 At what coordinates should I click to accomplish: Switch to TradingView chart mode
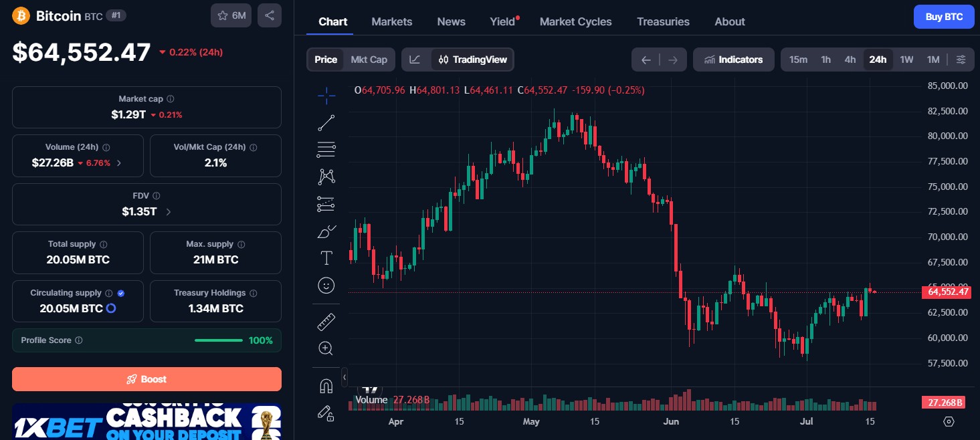tap(472, 60)
